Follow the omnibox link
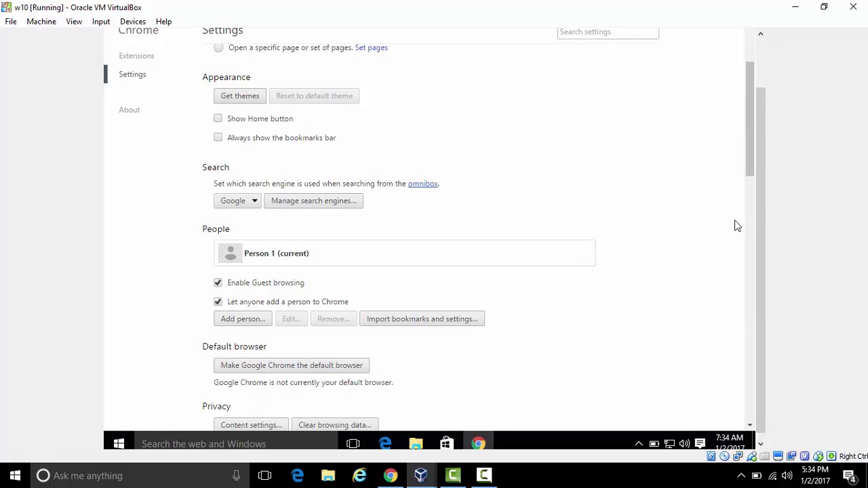This screenshot has width=868, height=488. (x=422, y=184)
